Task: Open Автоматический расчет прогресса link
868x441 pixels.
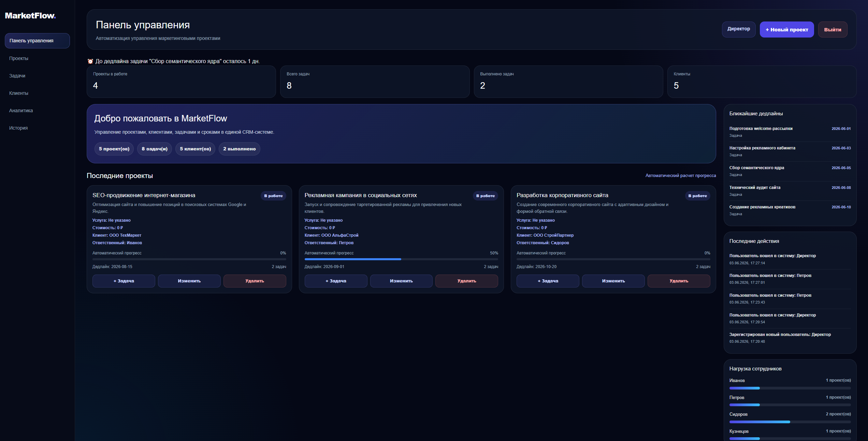Action: (681, 176)
